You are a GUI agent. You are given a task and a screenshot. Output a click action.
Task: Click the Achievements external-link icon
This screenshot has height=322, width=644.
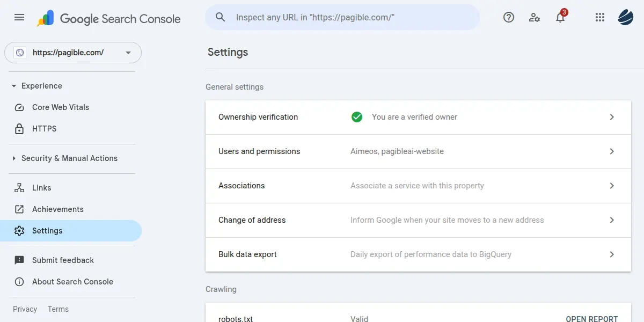tap(19, 209)
